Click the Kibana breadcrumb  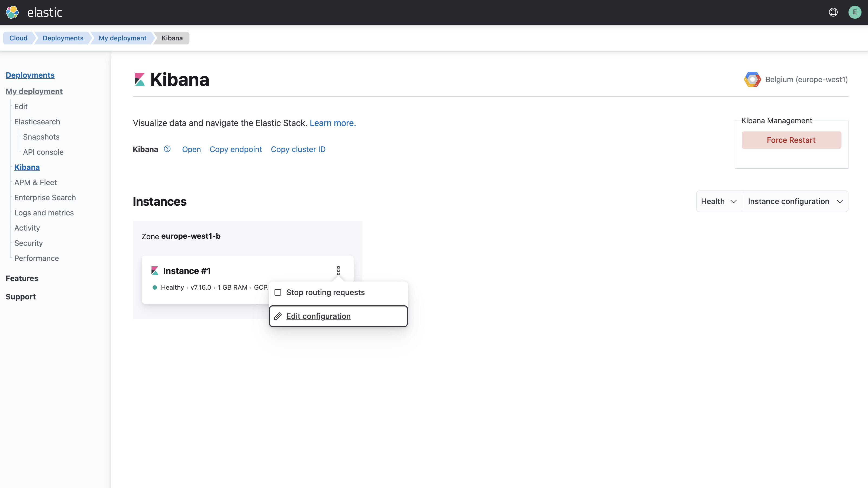pyautogui.click(x=172, y=38)
